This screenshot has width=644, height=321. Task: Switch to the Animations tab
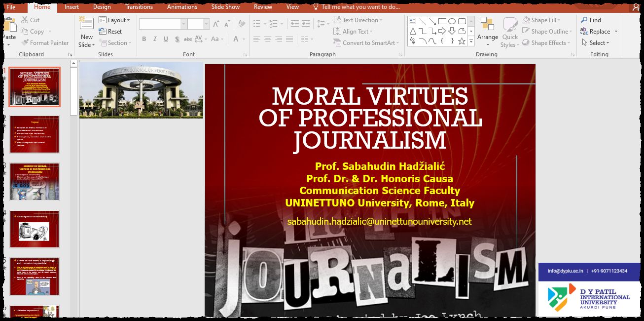coord(182,7)
